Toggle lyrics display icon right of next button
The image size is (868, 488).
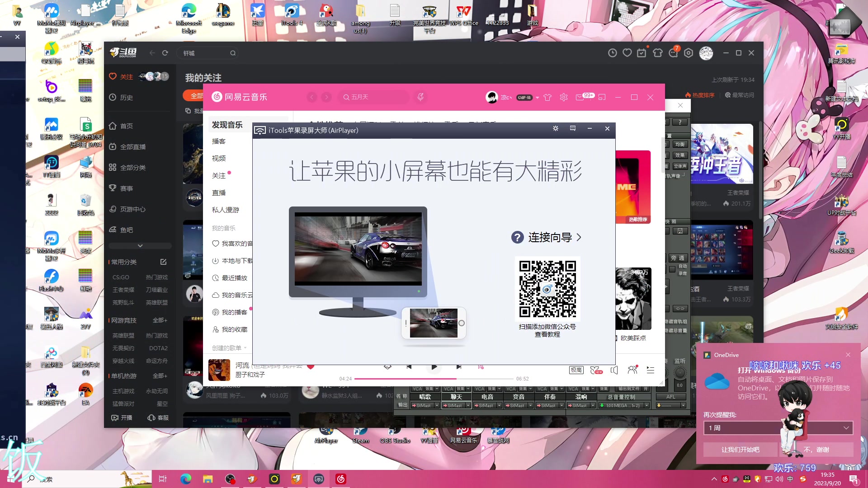point(481,367)
